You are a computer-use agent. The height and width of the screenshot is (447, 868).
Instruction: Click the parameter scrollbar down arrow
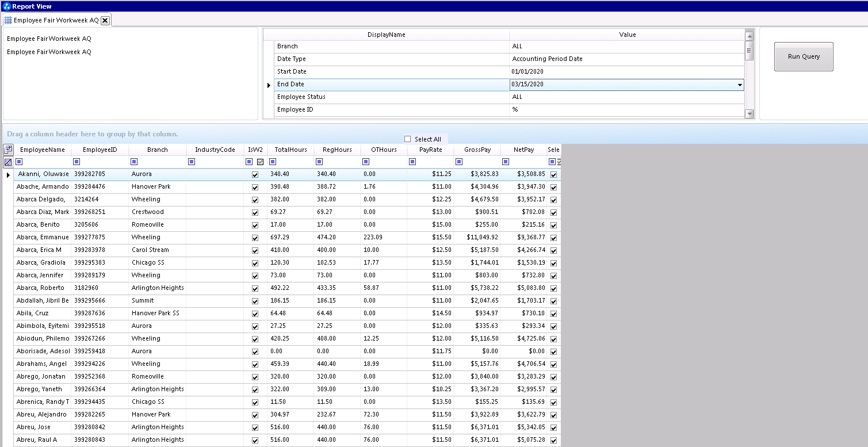[x=749, y=114]
